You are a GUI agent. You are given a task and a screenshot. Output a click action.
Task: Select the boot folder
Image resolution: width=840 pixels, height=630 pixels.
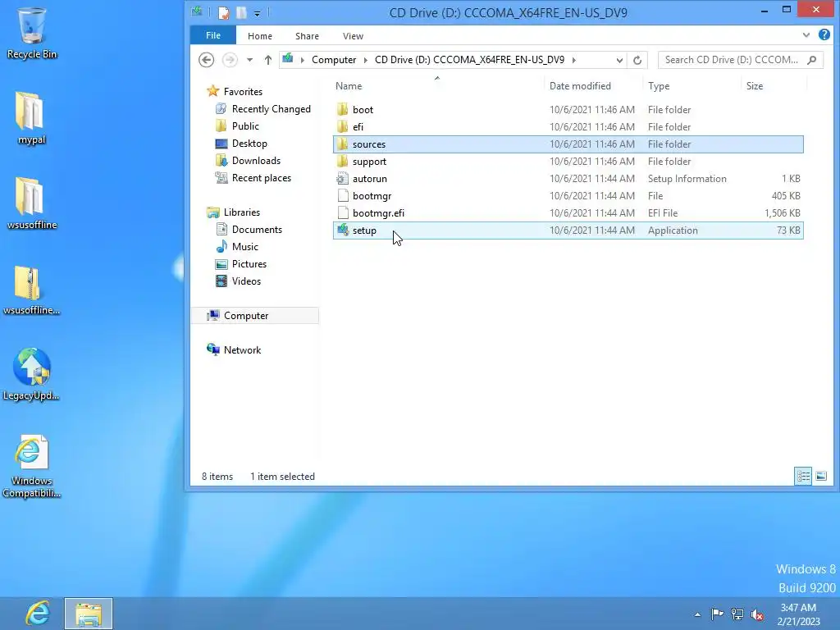(568, 109)
